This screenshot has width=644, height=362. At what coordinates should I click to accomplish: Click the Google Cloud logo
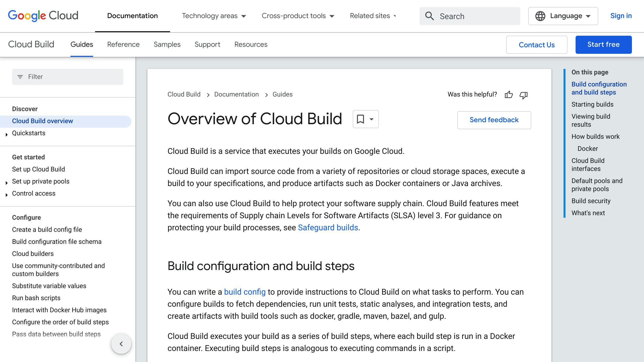[x=43, y=16]
